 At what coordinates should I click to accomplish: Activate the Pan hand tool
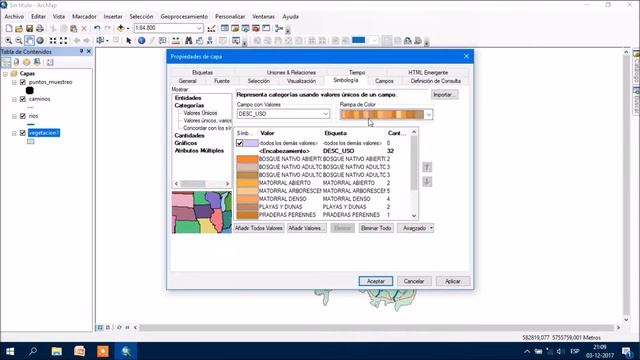click(x=29, y=40)
